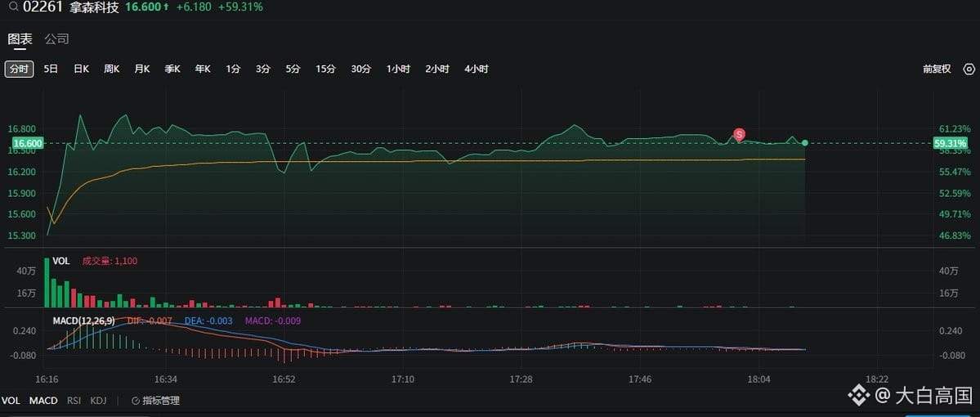Click the 59.31% tag on right axis
This screenshot has width=980, height=417.
point(950,143)
